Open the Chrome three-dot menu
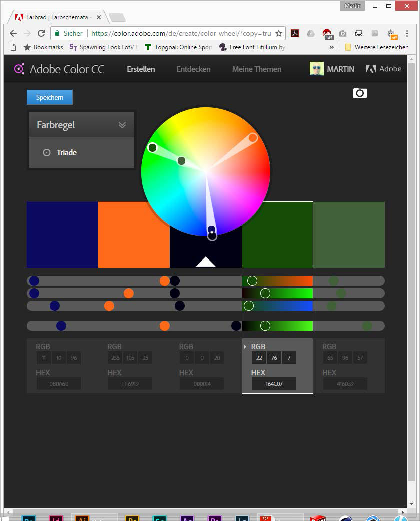Image resolution: width=420 pixels, height=521 pixels. click(407, 33)
